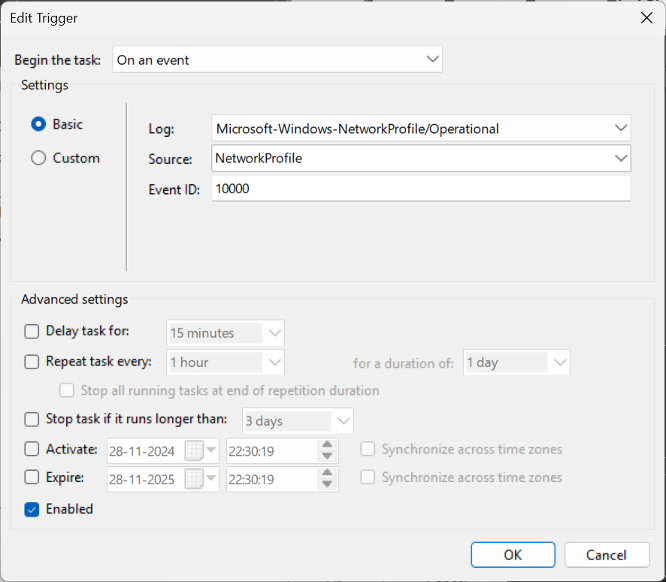The image size is (666, 582).
Task: Expand the Source dropdown list
Action: tap(621, 158)
